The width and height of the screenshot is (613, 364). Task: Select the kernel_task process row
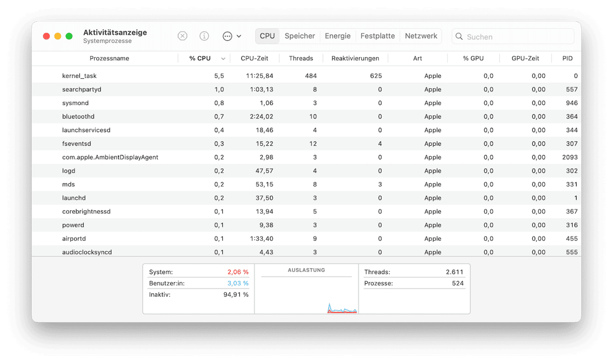(x=306, y=76)
